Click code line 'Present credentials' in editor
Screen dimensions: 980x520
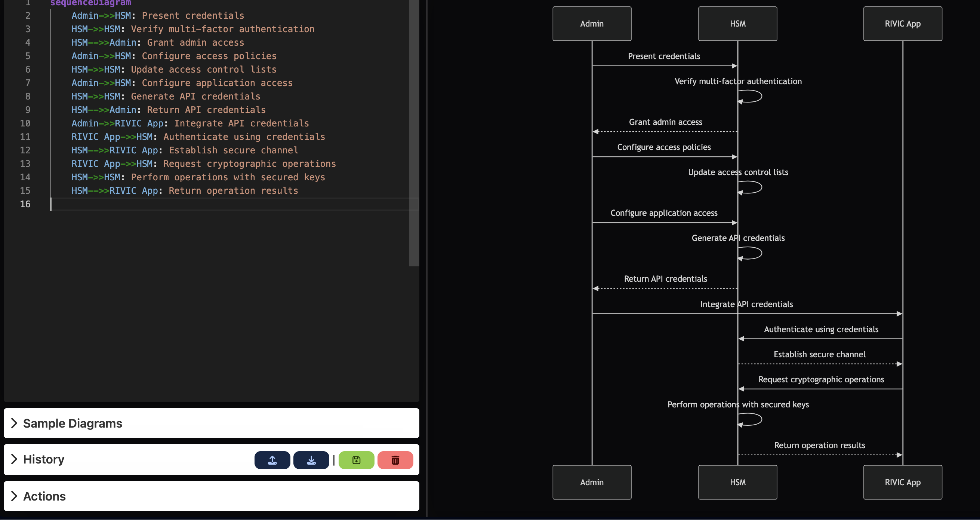(158, 16)
